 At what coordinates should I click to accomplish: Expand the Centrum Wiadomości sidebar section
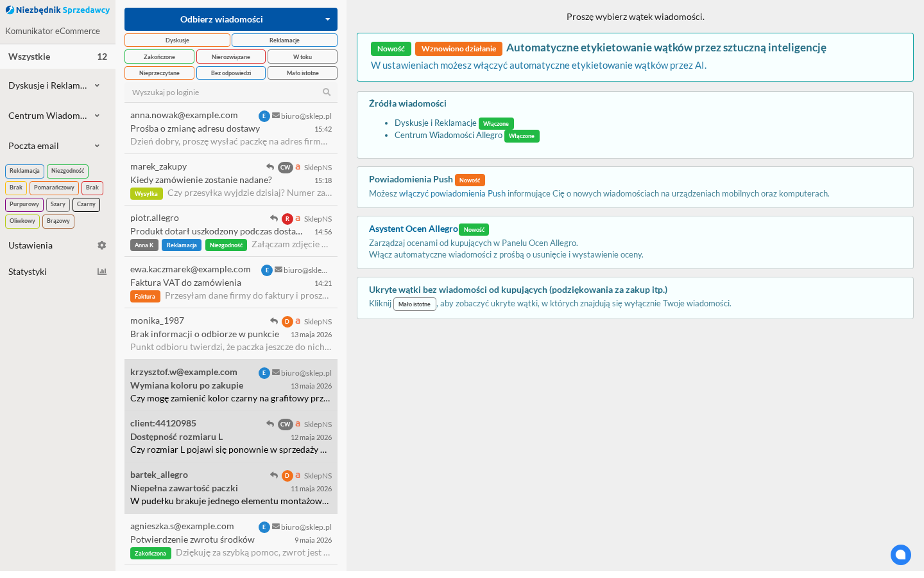coord(58,116)
